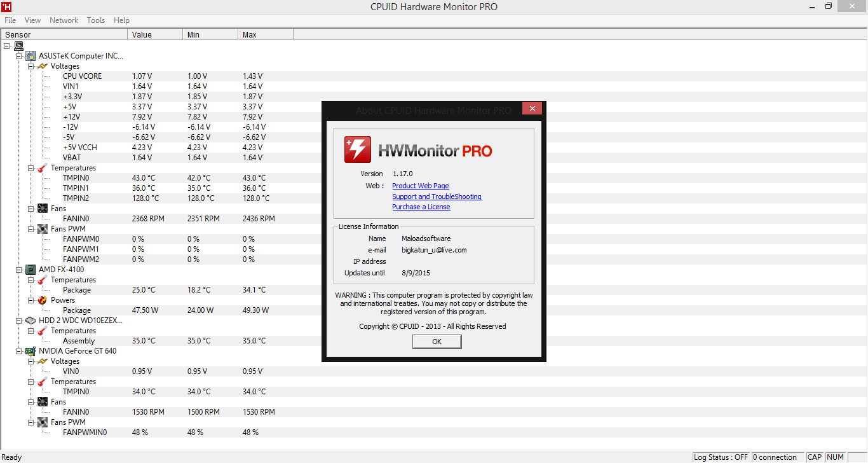Click the Fans PWM icon under ASUSTeK
This screenshot has width=868, height=463.
tap(43, 229)
